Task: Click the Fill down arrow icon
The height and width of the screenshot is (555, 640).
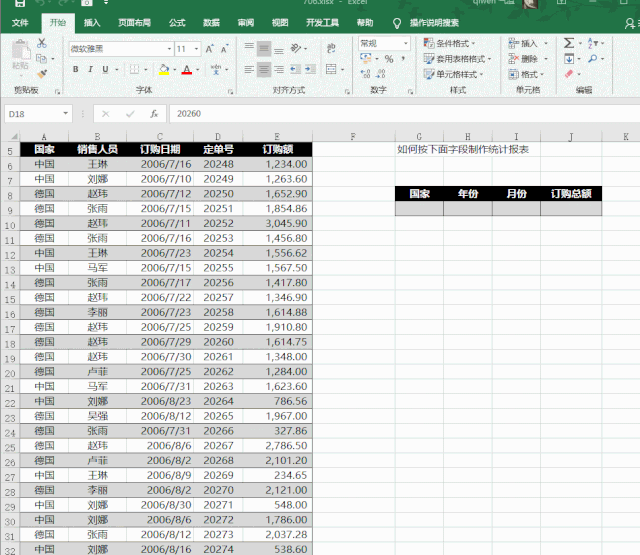Action: coord(569,58)
